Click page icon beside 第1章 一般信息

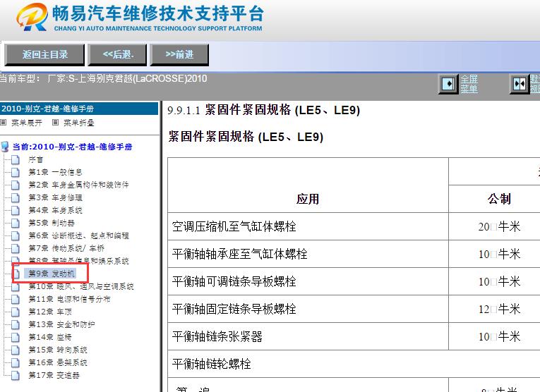(15, 172)
